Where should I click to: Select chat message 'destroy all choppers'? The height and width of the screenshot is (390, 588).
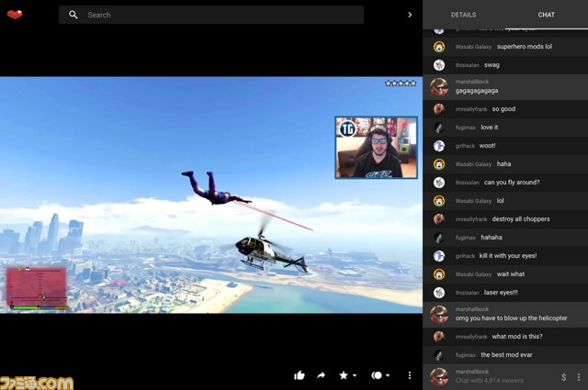pyautogui.click(x=521, y=219)
